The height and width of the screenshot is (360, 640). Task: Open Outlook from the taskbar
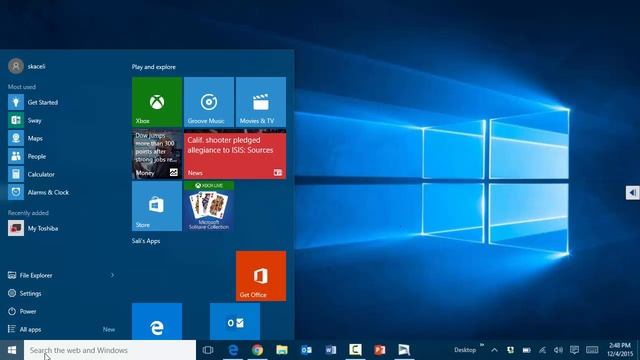(x=306, y=350)
